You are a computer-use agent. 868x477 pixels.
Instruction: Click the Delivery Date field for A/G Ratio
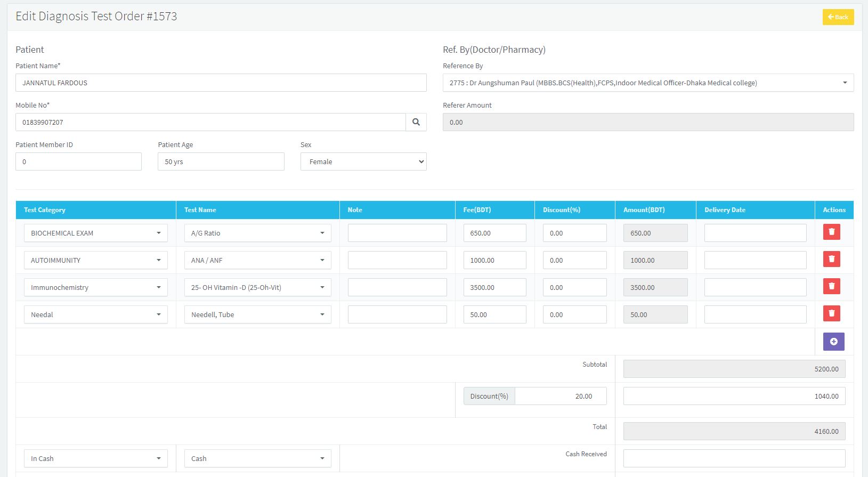point(755,233)
